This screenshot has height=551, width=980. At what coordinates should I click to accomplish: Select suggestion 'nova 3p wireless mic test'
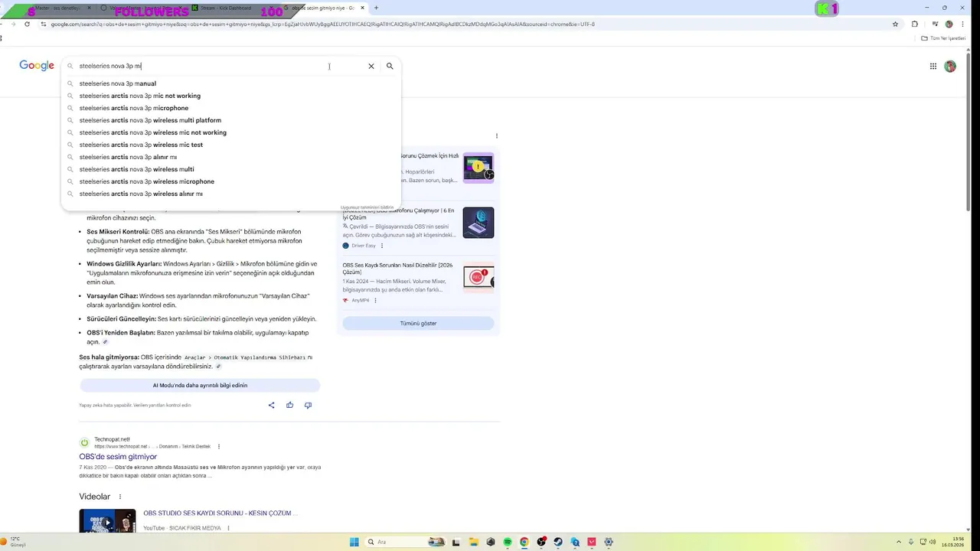click(230, 145)
